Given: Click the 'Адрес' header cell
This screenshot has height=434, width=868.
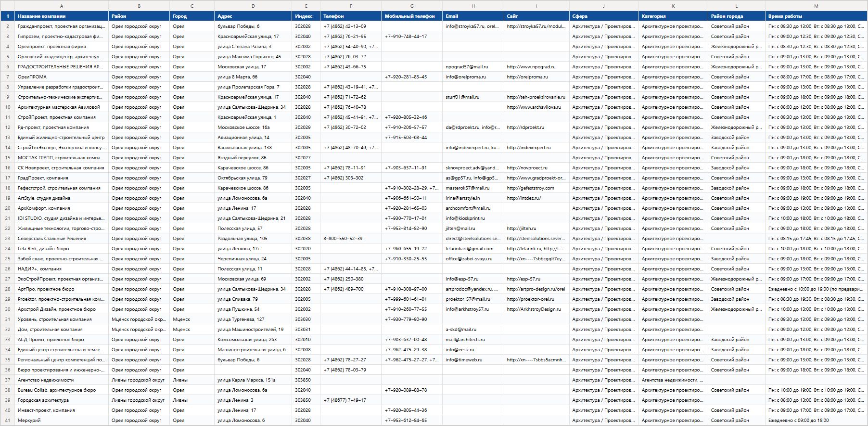Looking at the screenshot, I should pyautogui.click(x=253, y=16).
